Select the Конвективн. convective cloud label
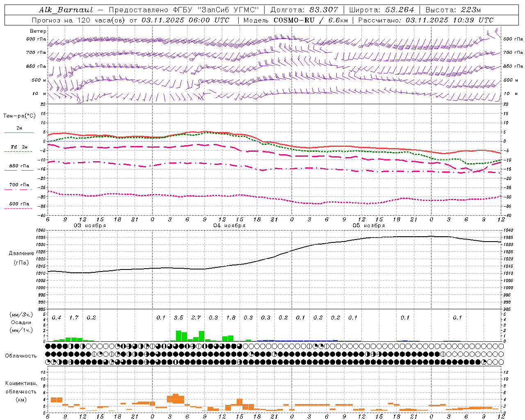 pyautogui.click(x=21, y=383)
